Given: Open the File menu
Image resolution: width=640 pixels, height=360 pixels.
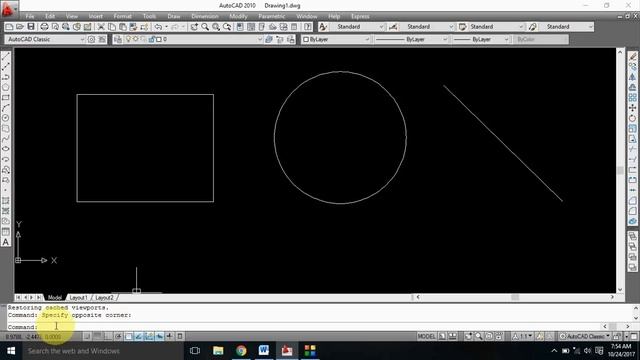Looking at the screenshot, I should pyautogui.click(x=30, y=16).
